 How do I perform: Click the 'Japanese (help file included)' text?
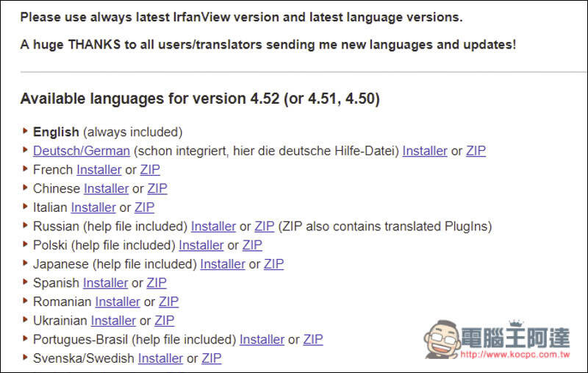115,264
